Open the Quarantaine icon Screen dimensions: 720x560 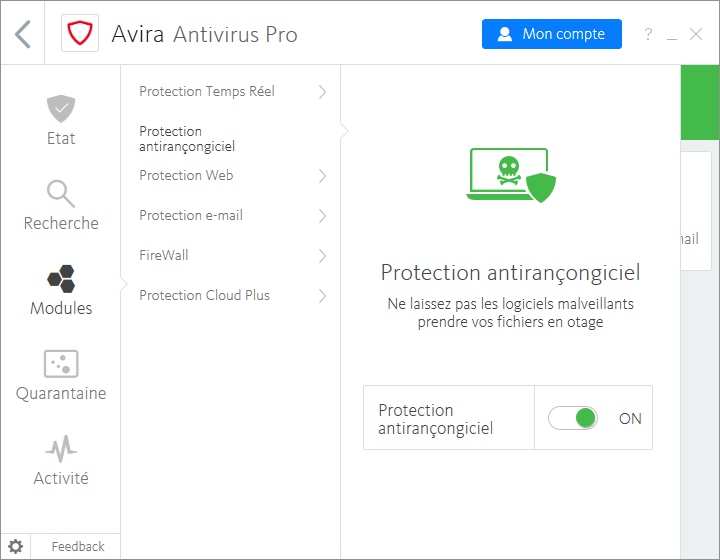61,363
